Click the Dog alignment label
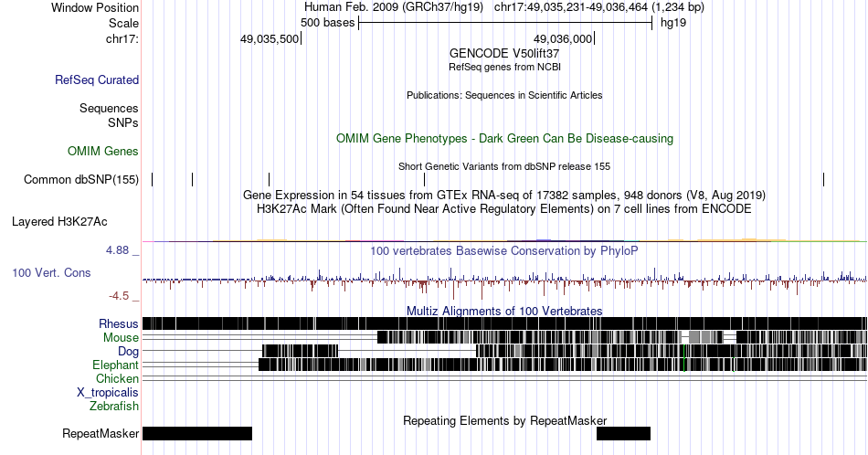 coord(129,351)
